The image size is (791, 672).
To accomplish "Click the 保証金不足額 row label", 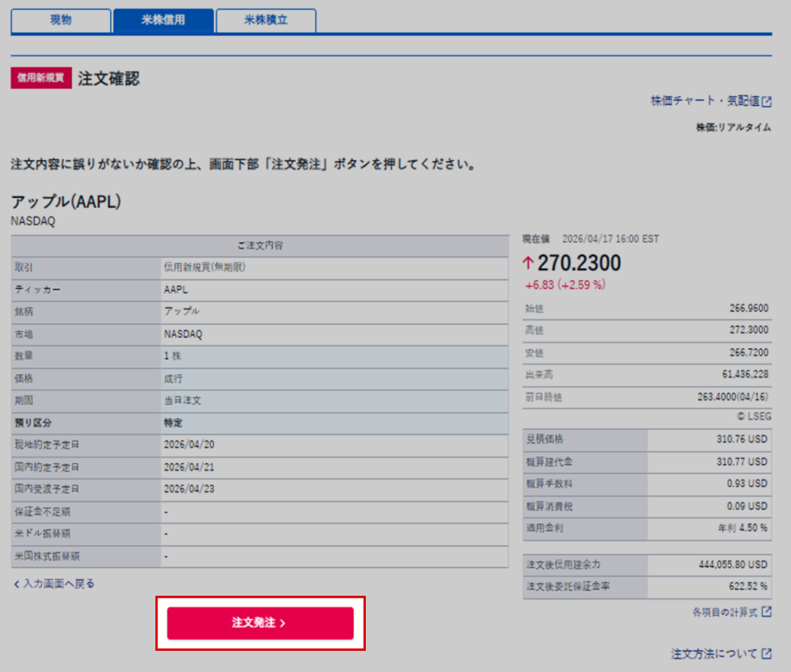I will pos(42,512).
